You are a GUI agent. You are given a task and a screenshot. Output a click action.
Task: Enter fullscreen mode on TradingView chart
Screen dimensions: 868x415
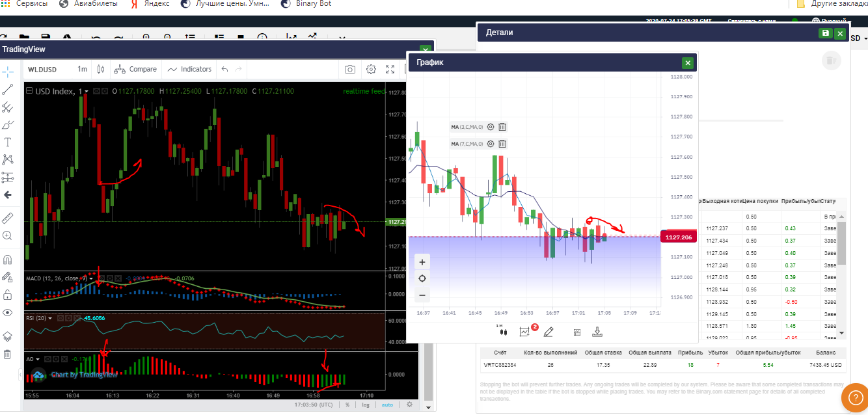390,69
